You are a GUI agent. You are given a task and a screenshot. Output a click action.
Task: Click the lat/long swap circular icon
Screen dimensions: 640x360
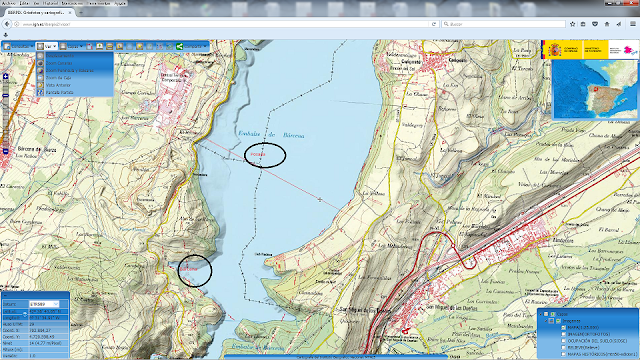(x=24, y=314)
